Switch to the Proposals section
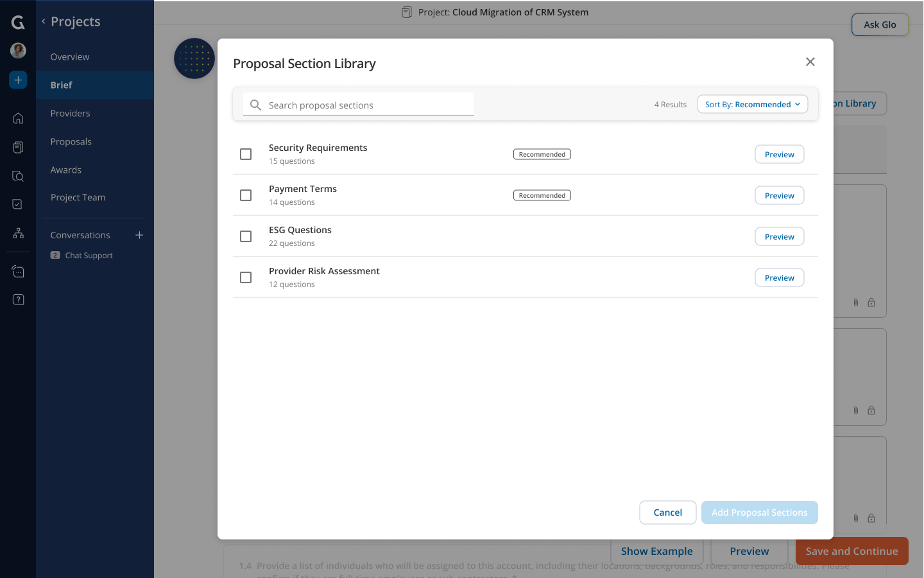Screen dimensions: 924x578 pyautogui.click(x=71, y=141)
